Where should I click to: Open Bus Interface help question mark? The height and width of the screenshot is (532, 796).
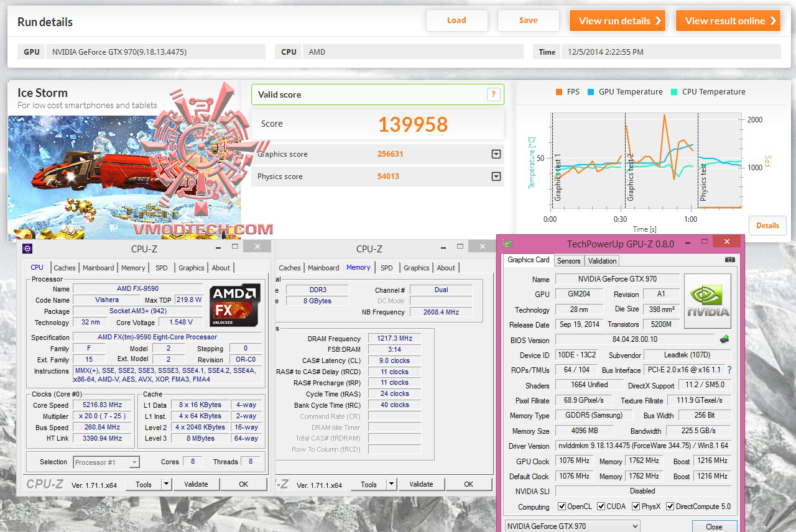point(729,370)
